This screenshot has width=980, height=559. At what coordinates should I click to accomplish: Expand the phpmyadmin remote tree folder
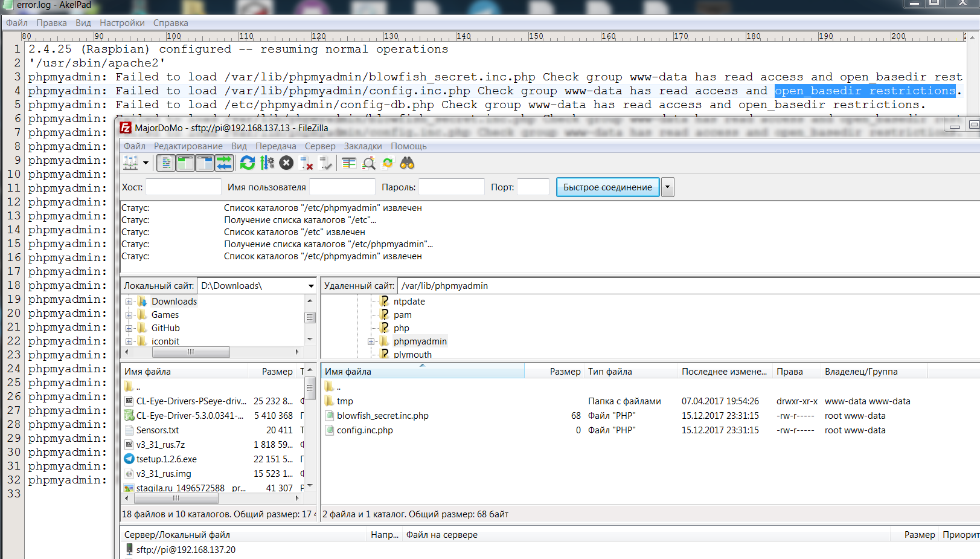(371, 341)
